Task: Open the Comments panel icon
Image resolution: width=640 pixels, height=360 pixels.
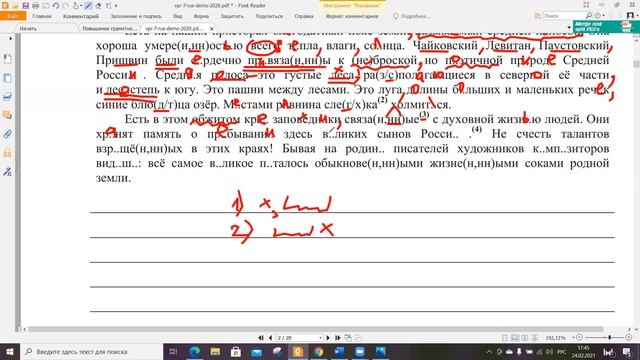Action: [7, 115]
